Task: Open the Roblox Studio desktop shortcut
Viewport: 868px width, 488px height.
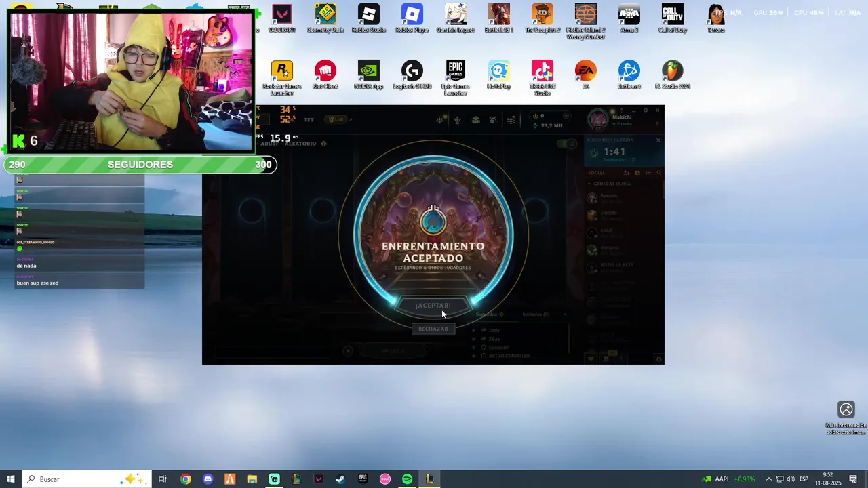Action: [368, 19]
